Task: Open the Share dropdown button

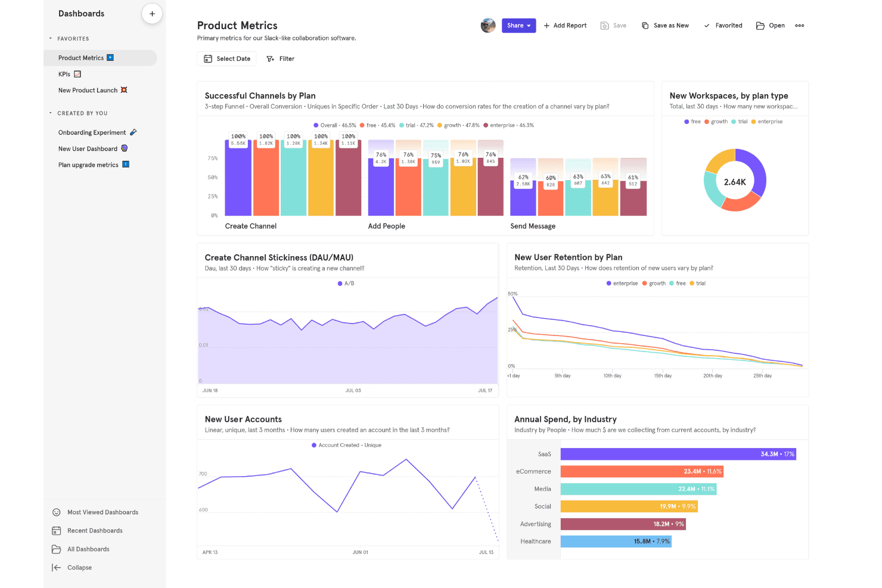Action: [x=518, y=26]
